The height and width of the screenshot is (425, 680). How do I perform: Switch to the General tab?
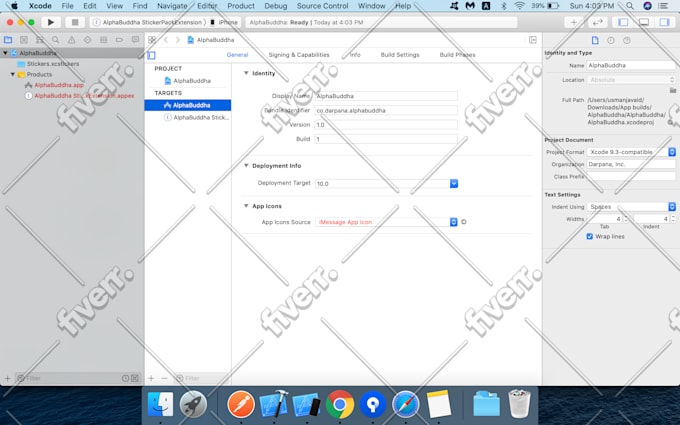237,55
